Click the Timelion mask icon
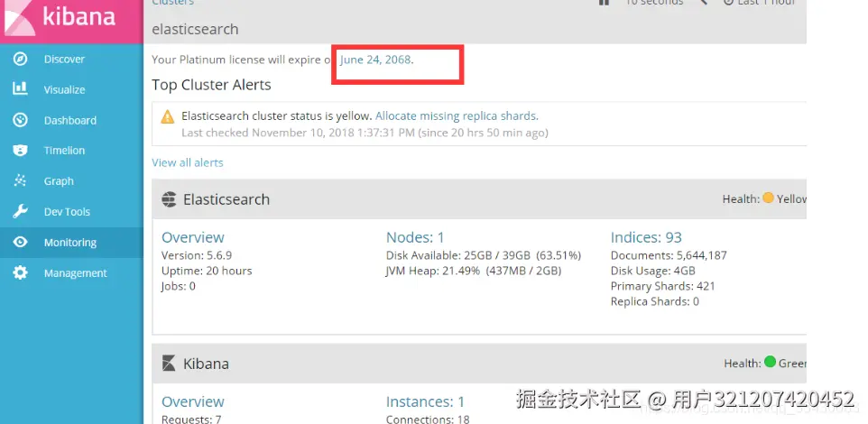Image resolution: width=868 pixels, height=424 pixels. point(21,150)
